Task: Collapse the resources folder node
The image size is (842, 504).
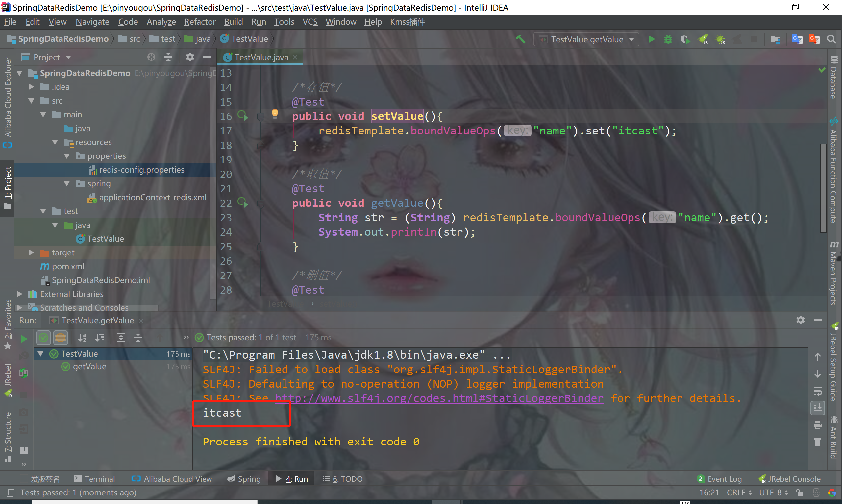Action: click(x=55, y=142)
